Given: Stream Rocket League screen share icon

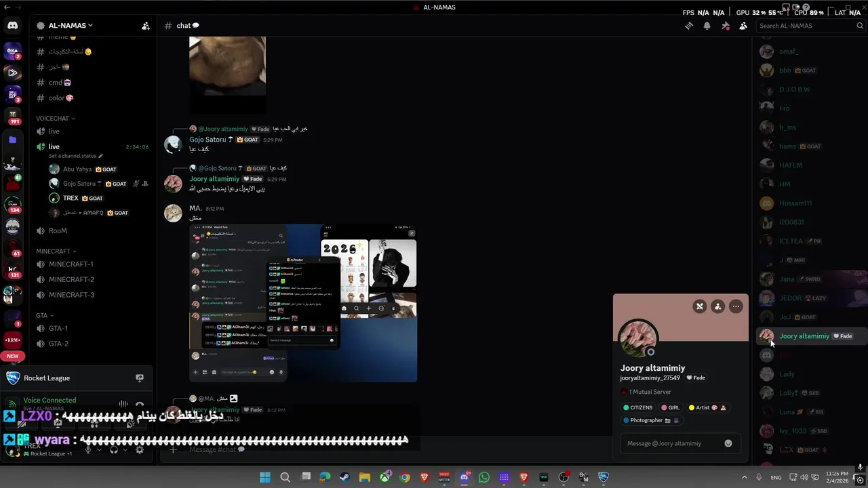Looking at the screenshot, I should pyautogui.click(x=140, y=378).
